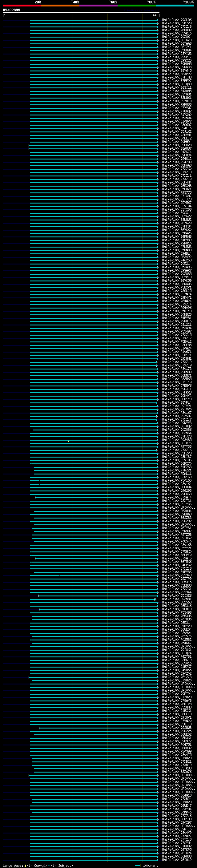Select the UniRef100_A8K3K1 label
The image size is (197, 868).
[177, 737]
